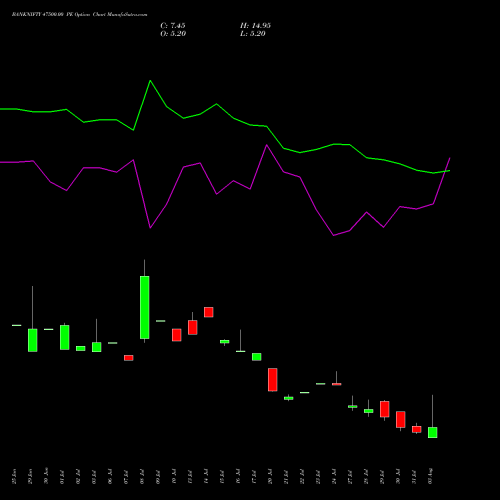Select the red candle for 29 Jul
Screen dimensions: 500x500
[x=385, y=409]
